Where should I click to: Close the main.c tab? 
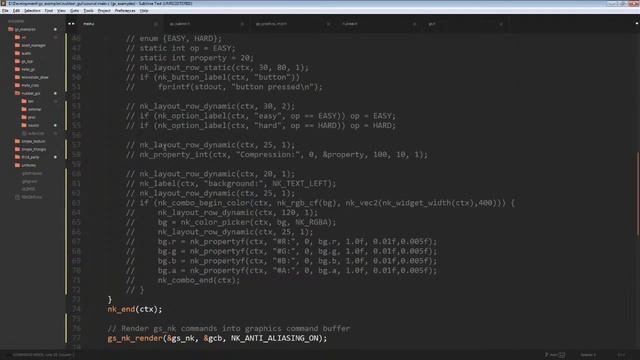(156, 24)
